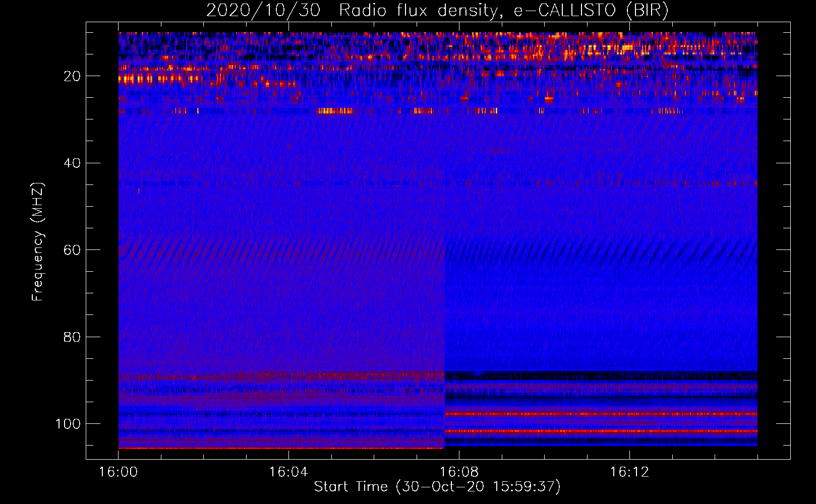Click the '16:08' time tick label

[459, 472]
